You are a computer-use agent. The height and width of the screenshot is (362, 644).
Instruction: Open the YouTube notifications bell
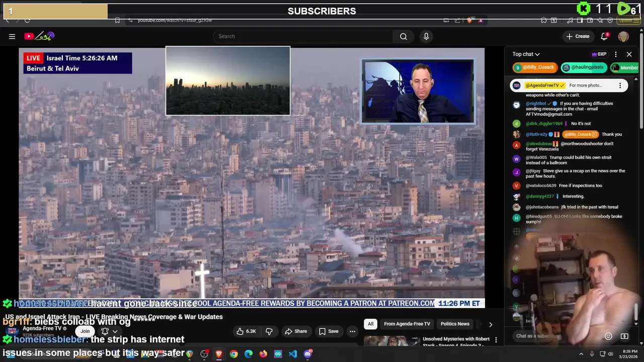(x=604, y=36)
